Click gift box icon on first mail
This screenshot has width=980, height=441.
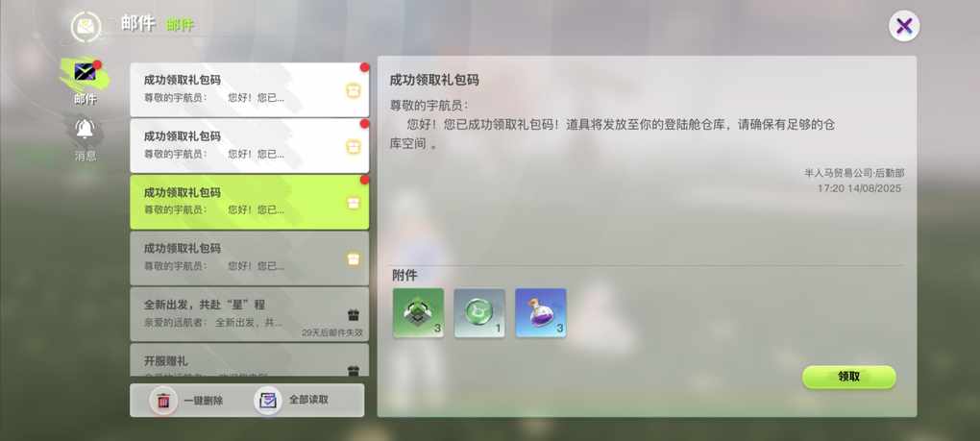tap(354, 90)
